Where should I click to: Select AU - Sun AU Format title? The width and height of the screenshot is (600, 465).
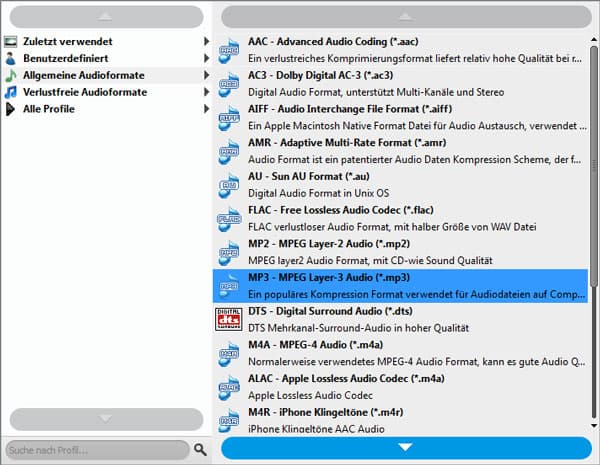click(x=308, y=176)
